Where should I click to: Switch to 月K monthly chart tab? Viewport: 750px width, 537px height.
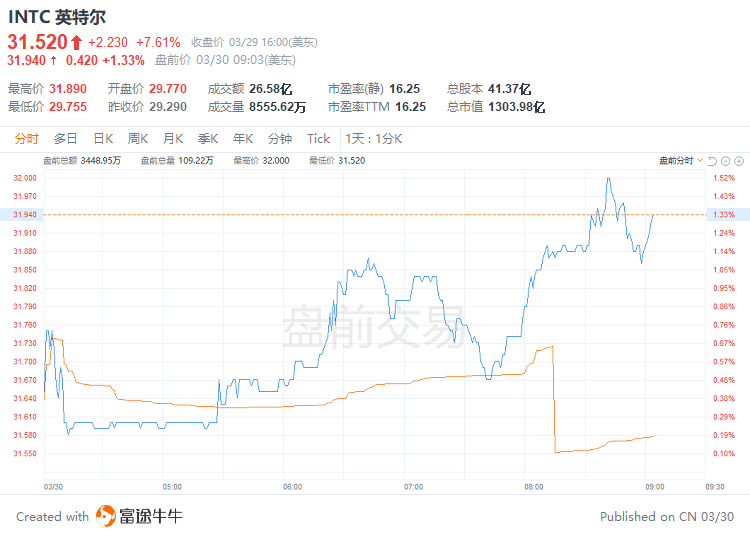point(173,139)
